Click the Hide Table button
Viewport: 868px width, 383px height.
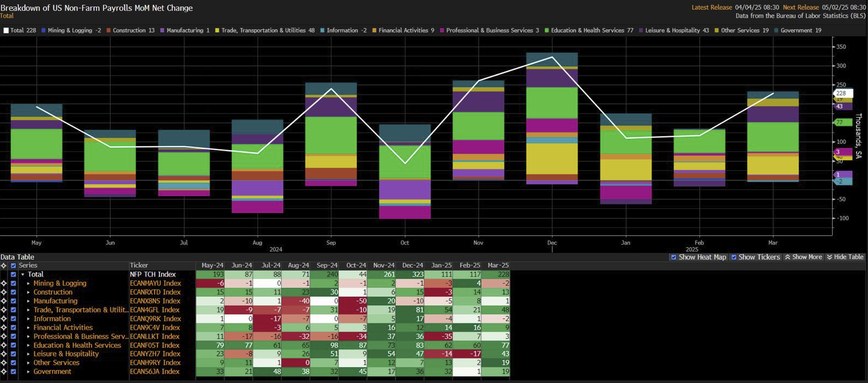pos(845,258)
